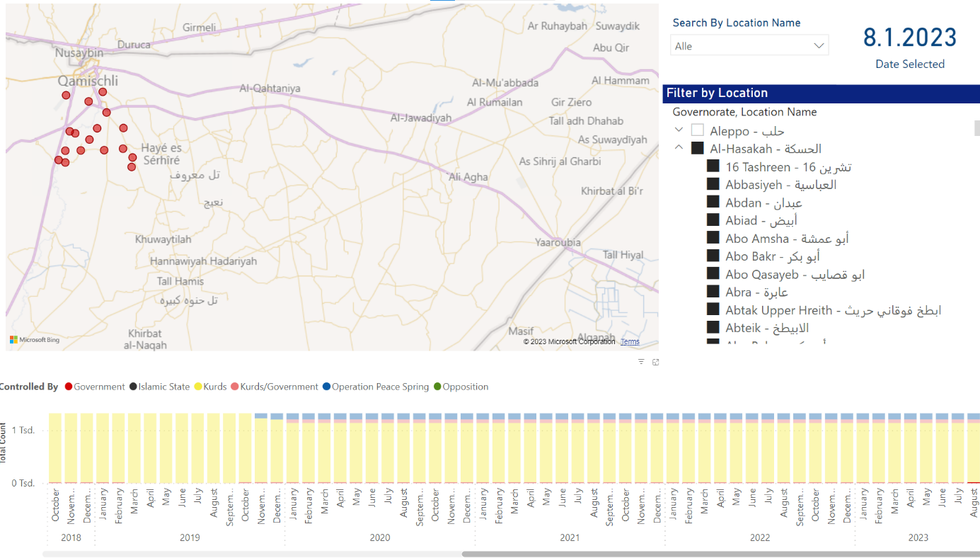This screenshot has height=558, width=980.
Task: Open the map Terms link
Action: click(630, 342)
